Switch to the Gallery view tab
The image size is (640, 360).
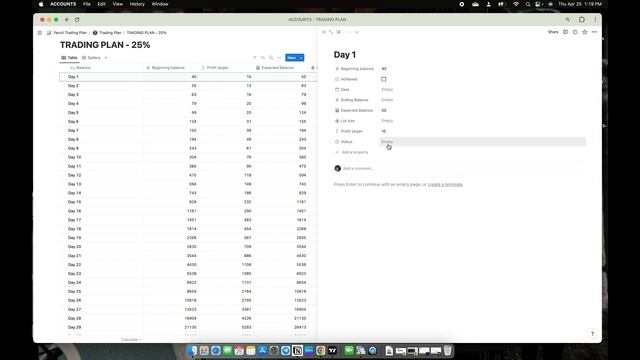click(91, 58)
